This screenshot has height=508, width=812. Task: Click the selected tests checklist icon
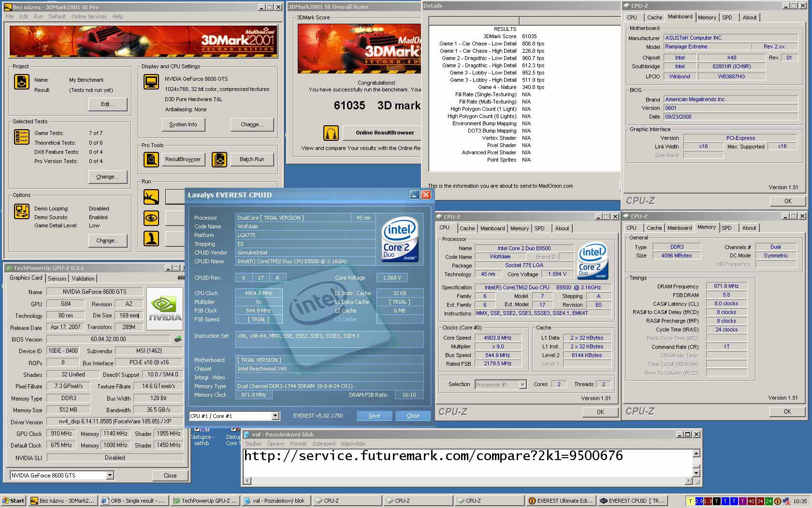coord(22,137)
